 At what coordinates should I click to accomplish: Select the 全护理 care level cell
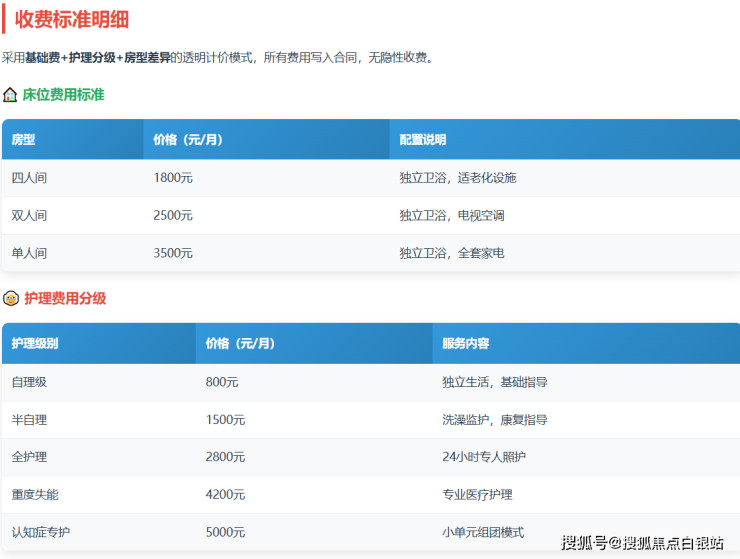point(29,457)
